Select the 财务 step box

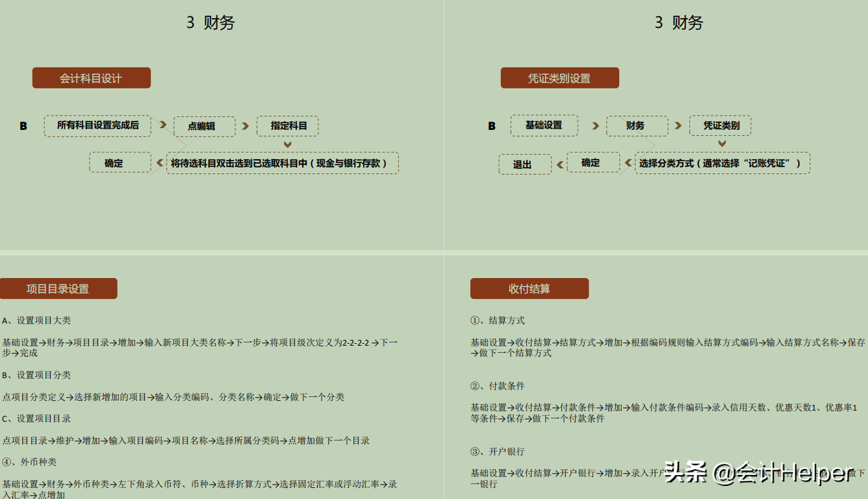[637, 125]
